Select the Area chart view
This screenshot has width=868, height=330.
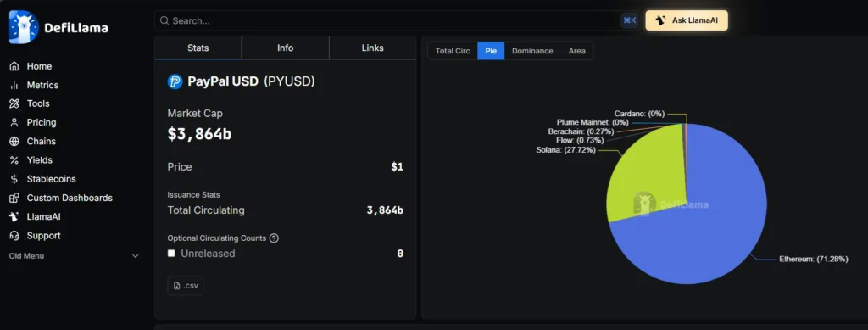(576, 51)
